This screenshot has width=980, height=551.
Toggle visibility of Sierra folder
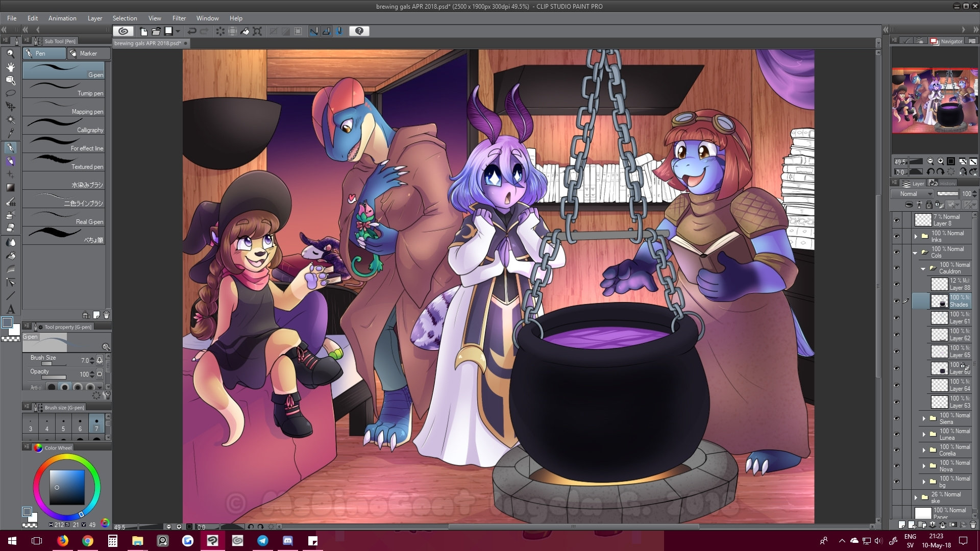(897, 418)
